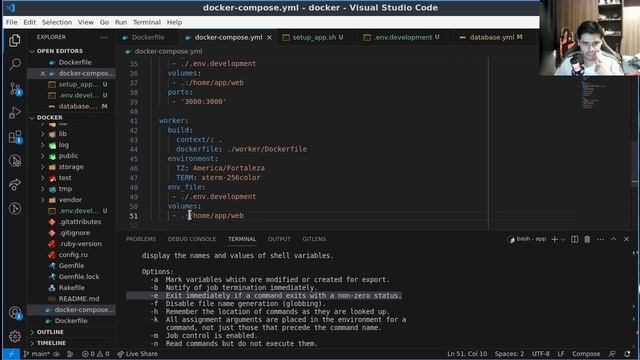Open the File menu
Image resolution: width=640 pixels, height=360 pixels.
click(x=11, y=22)
